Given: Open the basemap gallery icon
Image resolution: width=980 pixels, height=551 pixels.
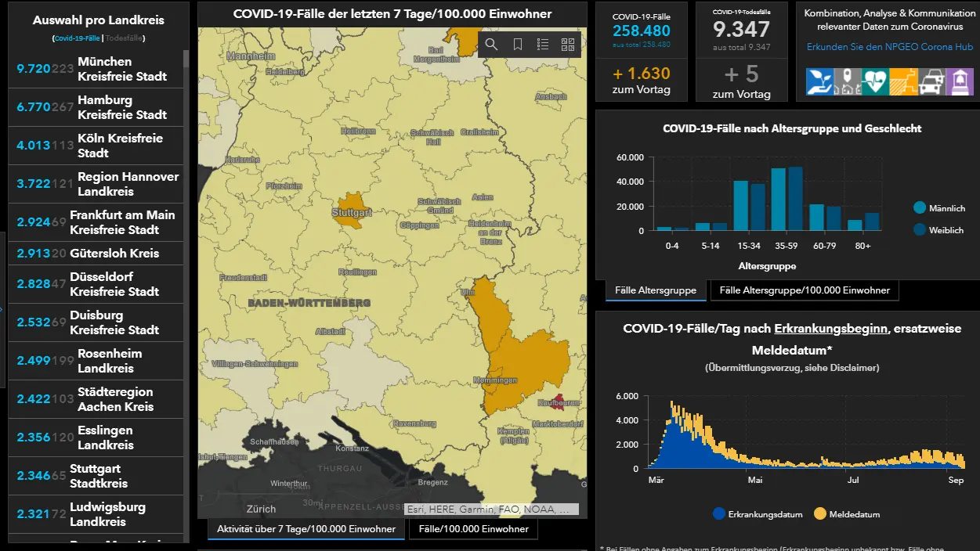Looking at the screenshot, I should 568,45.
